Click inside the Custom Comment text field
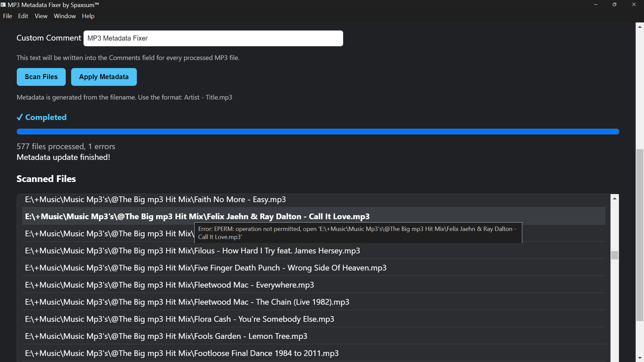This screenshot has width=644, height=362. point(213,38)
